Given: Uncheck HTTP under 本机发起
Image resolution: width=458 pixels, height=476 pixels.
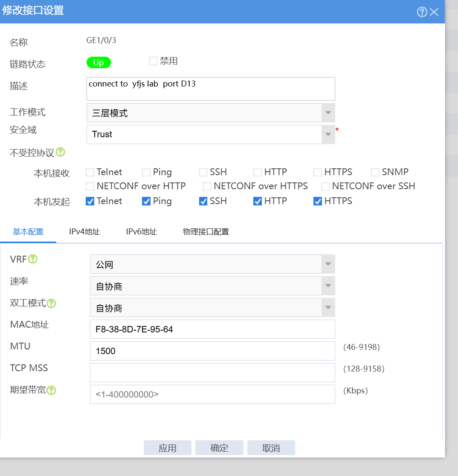Looking at the screenshot, I should (258, 201).
